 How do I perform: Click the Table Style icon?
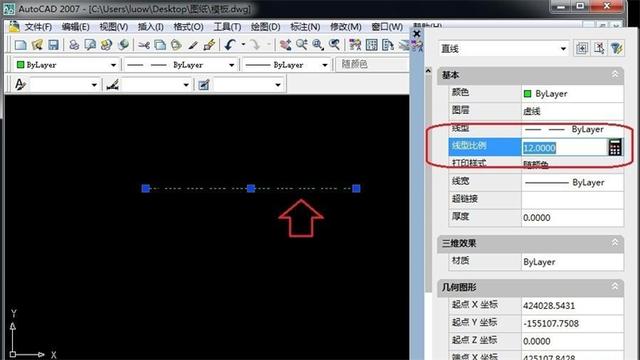point(204,84)
